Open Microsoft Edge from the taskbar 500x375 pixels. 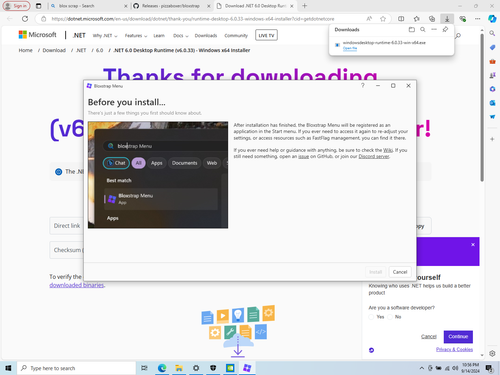pyautogui.click(x=162, y=368)
